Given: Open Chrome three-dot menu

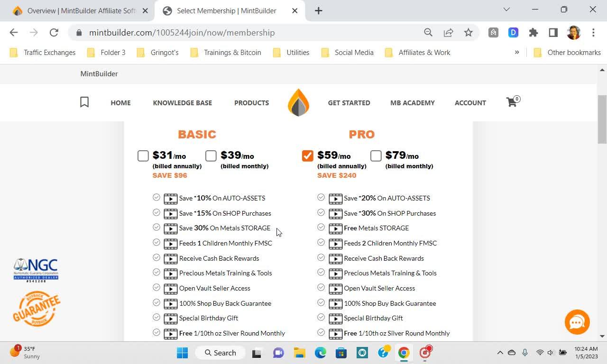Looking at the screenshot, I should point(593,32).
